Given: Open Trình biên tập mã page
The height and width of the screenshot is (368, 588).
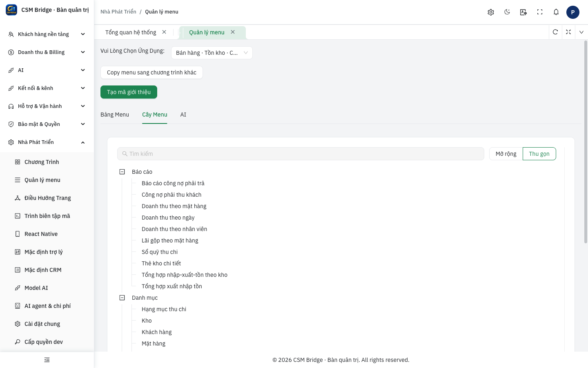Looking at the screenshot, I should click(x=47, y=216).
